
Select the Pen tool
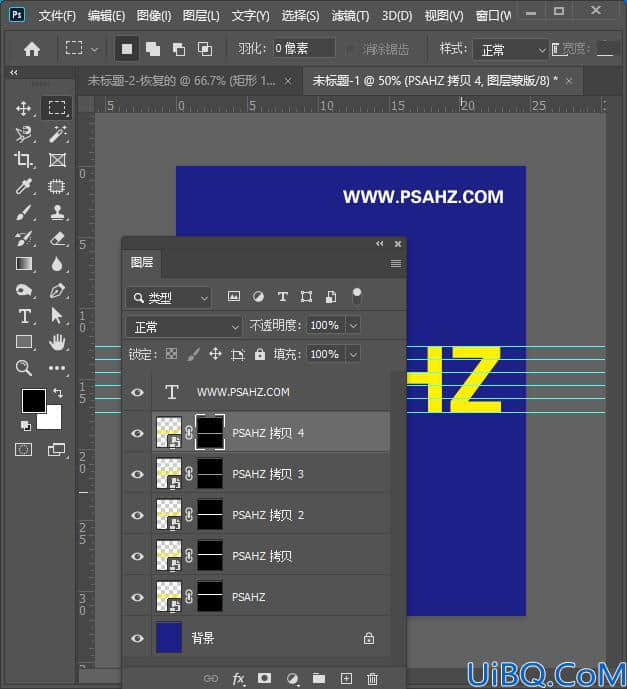tap(57, 290)
